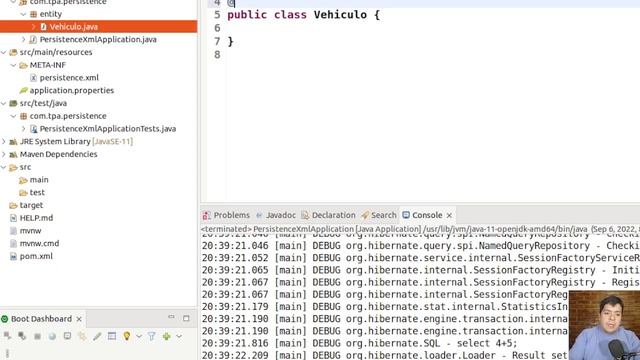Click the start/restart icon in Boot Dashboard
This screenshot has width=640, height=360.
click(x=7, y=336)
